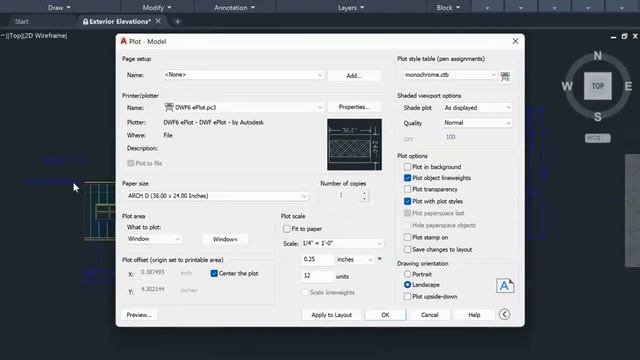Open the Printer/plotter Name dropdown
Screen dimensions: 640x360
pos(243,108)
